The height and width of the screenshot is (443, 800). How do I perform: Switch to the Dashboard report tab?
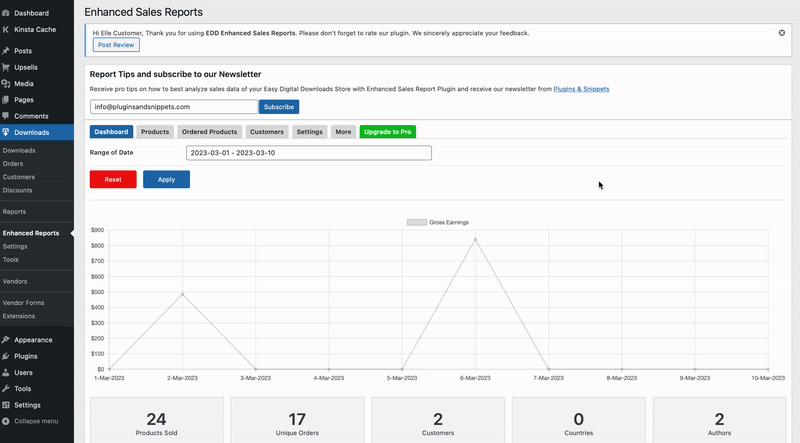(111, 132)
